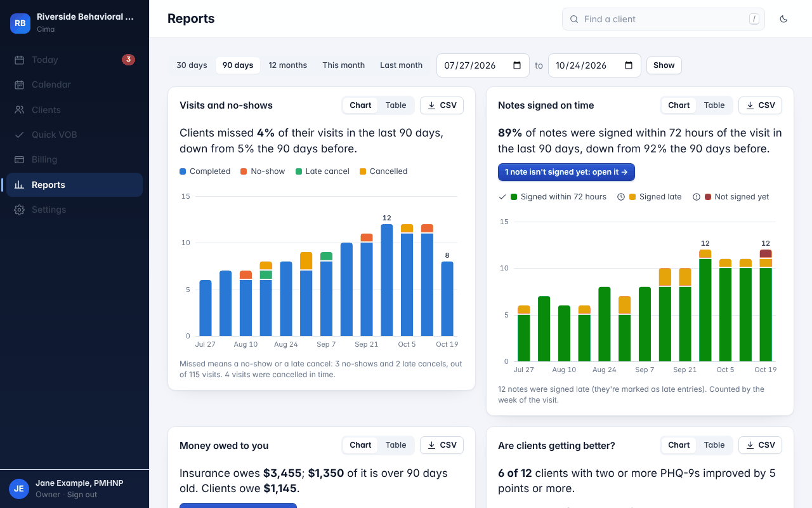Viewport: 812px width, 508px height.
Task: Open the unsigned note via the blue button
Action: pos(566,172)
